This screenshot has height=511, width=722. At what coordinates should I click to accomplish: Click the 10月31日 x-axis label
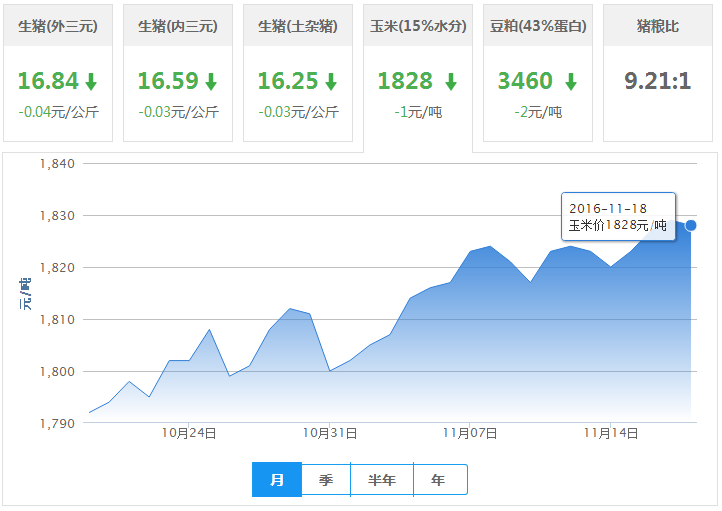tap(330, 433)
